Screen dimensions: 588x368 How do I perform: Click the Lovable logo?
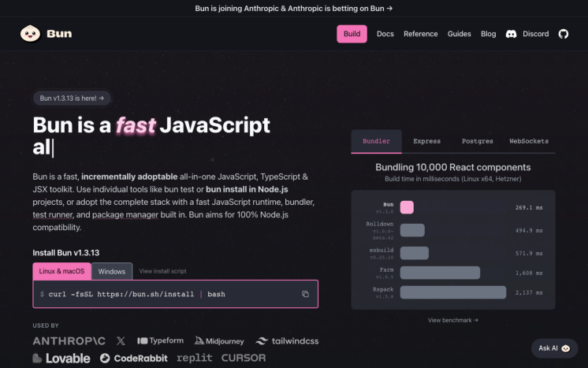point(61,359)
